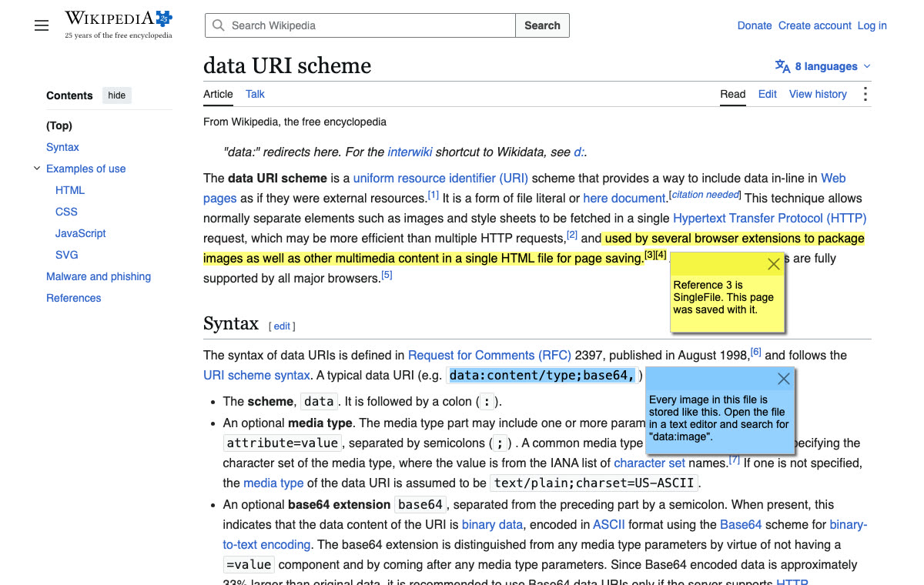Go to Examples of use in contents
The width and height of the screenshot is (924, 585).
pos(85,169)
